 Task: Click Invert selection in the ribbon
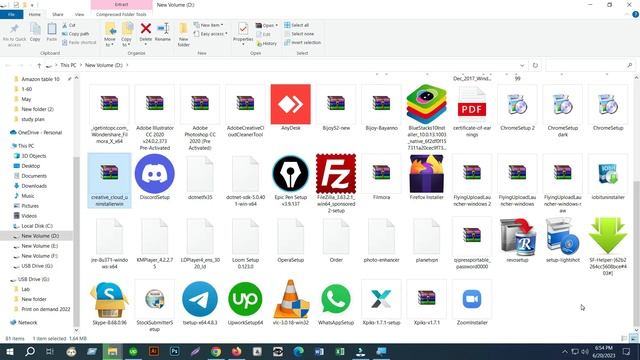point(302,42)
